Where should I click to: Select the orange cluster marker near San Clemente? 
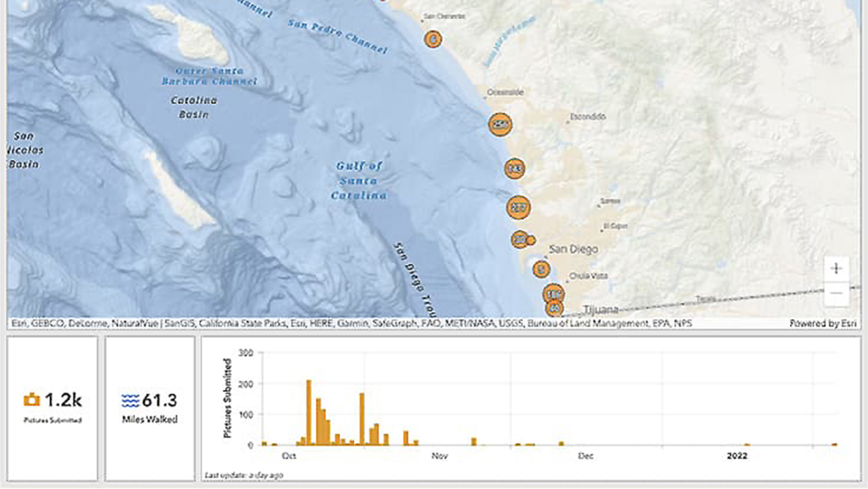[433, 39]
